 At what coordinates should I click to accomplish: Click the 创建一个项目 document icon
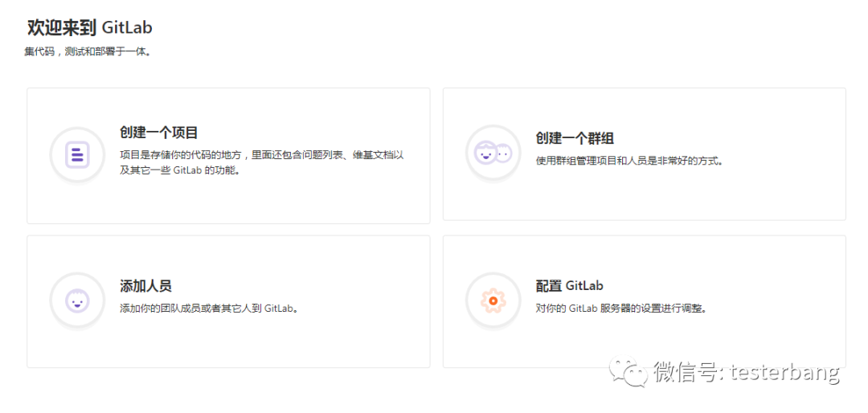click(77, 154)
